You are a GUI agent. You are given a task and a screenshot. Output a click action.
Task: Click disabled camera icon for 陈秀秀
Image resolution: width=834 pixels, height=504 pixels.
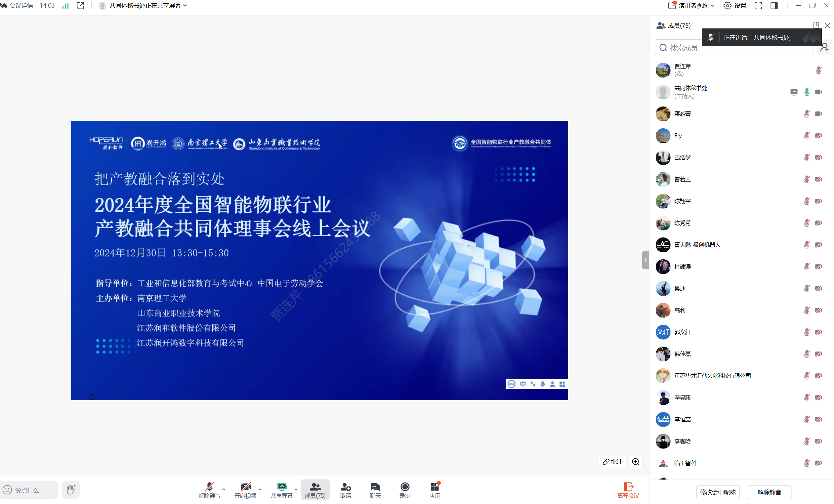coord(819,223)
